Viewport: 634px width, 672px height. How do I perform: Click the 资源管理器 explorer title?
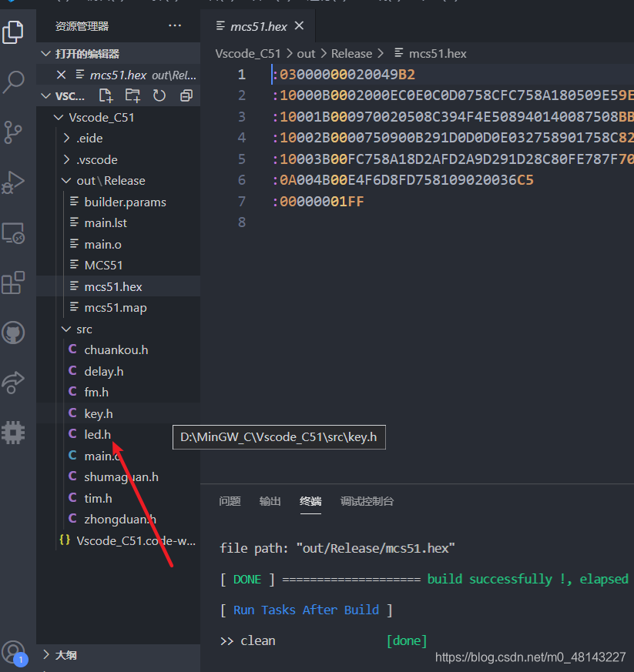[x=82, y=26]
